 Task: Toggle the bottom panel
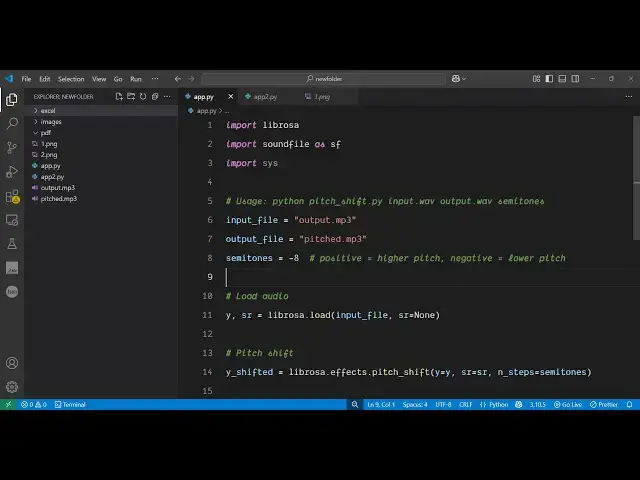point(562,79)
